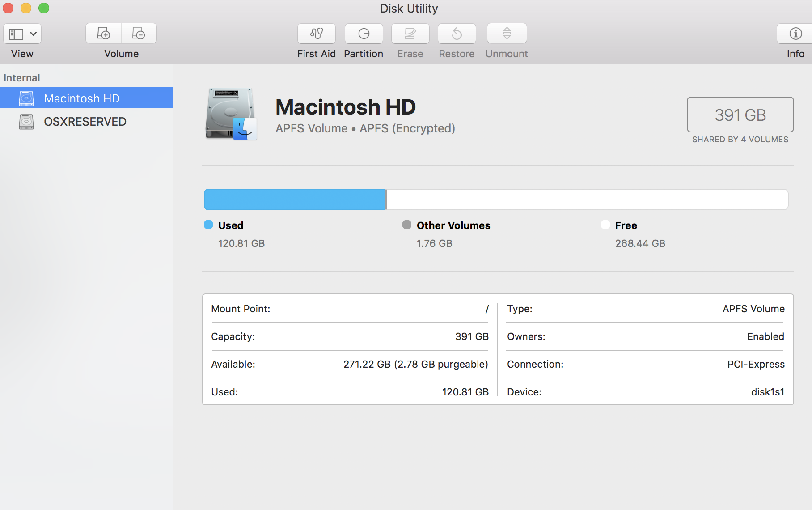
Task: Click the Unmount toolbar icon
Action: pos(507,34)
